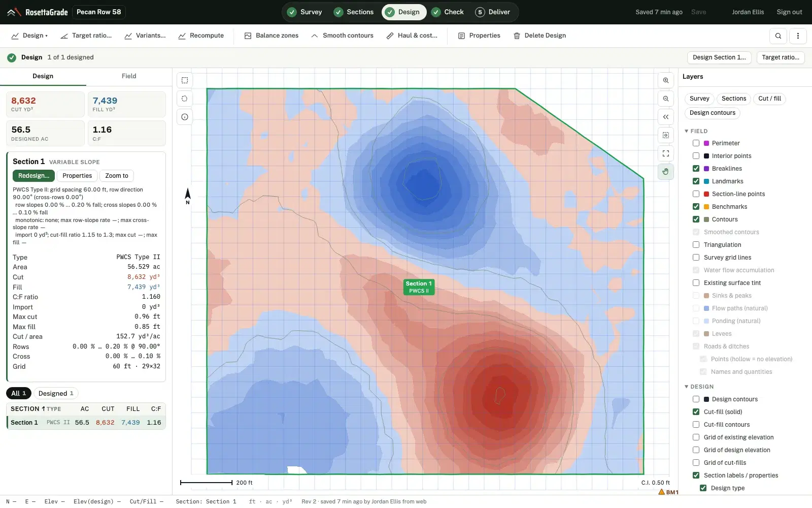Collapse the FIELD layer group
The height and width of the screenshot is (508, 812).
pos(687,131)
